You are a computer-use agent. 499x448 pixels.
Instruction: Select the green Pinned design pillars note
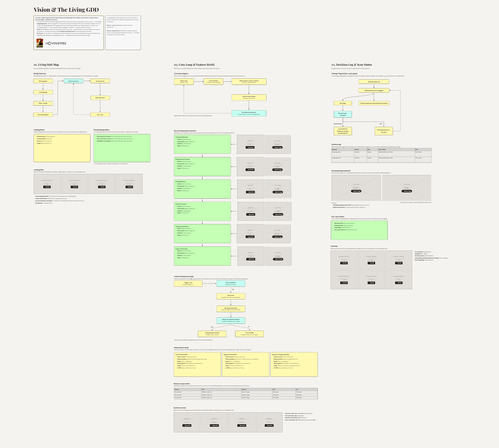tap(122, 148)
